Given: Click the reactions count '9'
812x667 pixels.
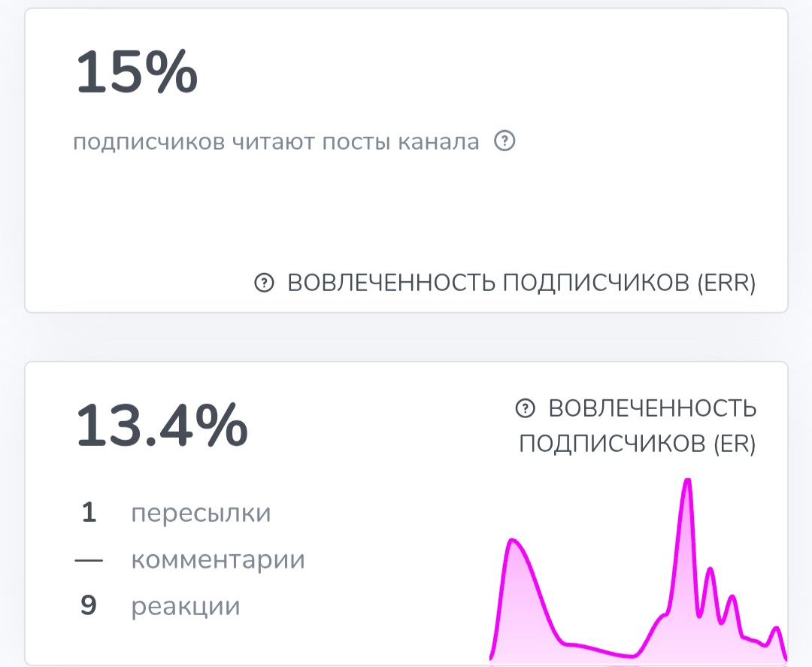Looking at the screenshot, I should coord(89,606).
